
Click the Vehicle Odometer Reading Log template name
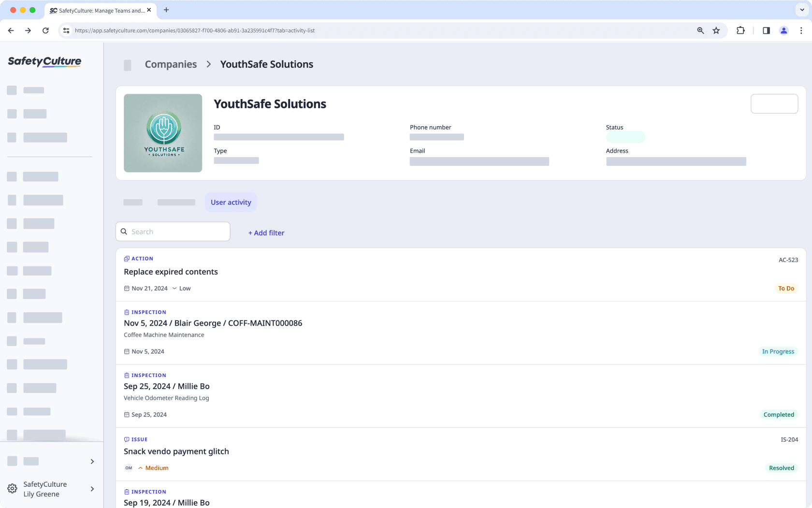(166, 398)
